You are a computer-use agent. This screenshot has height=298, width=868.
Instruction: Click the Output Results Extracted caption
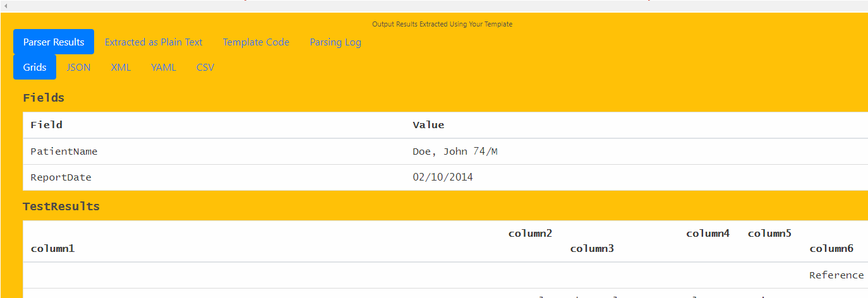click(442, 24)
